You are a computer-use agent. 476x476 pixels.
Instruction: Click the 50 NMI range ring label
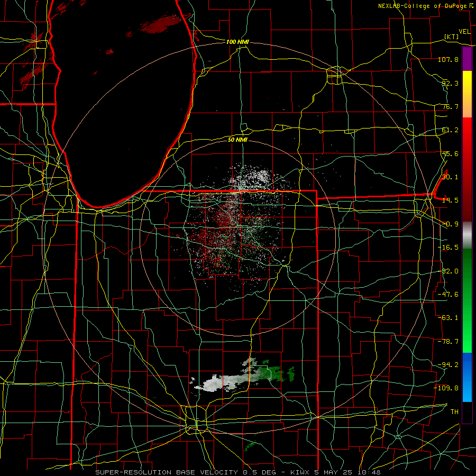(237, 140)
